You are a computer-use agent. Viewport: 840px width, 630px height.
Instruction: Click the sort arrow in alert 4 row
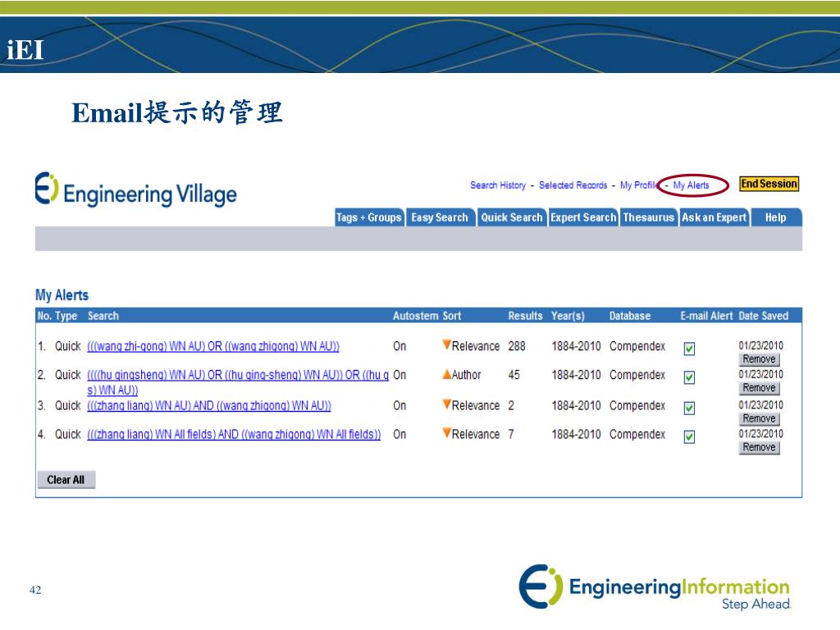[x=446, y=432]
